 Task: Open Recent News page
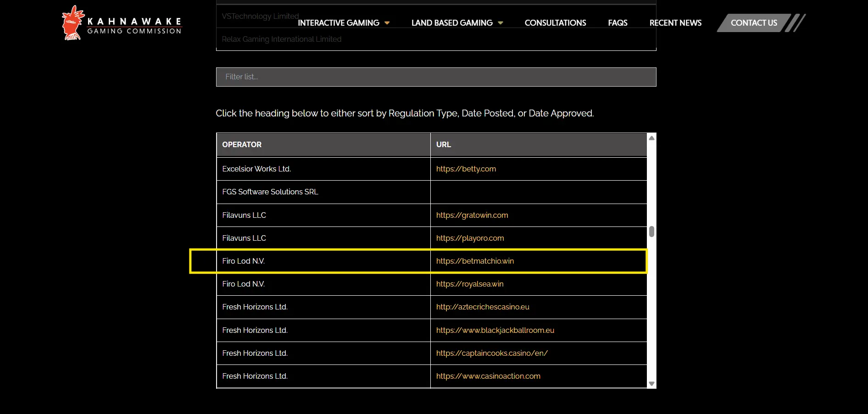tap(675, 23)
